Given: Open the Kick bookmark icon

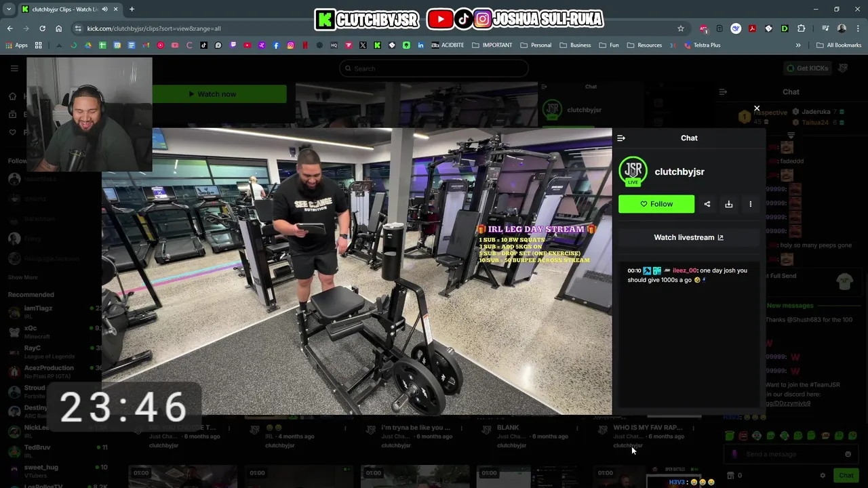Looking at the screenshot, I should (378, 45).
